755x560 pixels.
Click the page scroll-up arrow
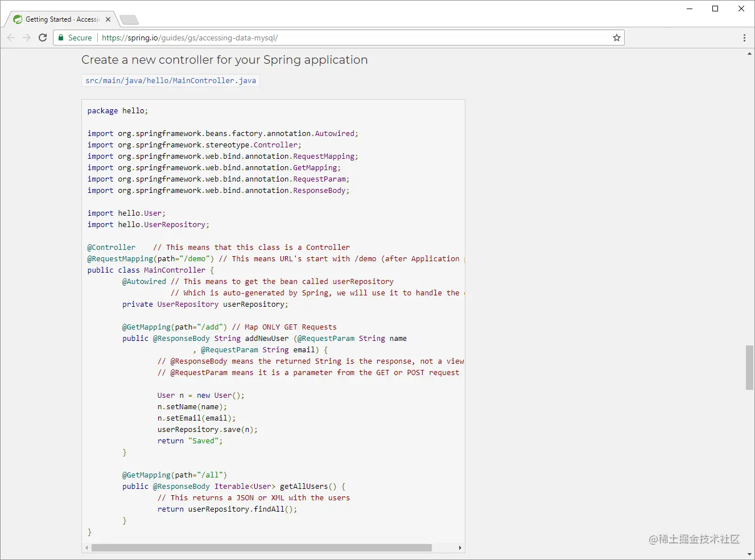tap(749, 53)
